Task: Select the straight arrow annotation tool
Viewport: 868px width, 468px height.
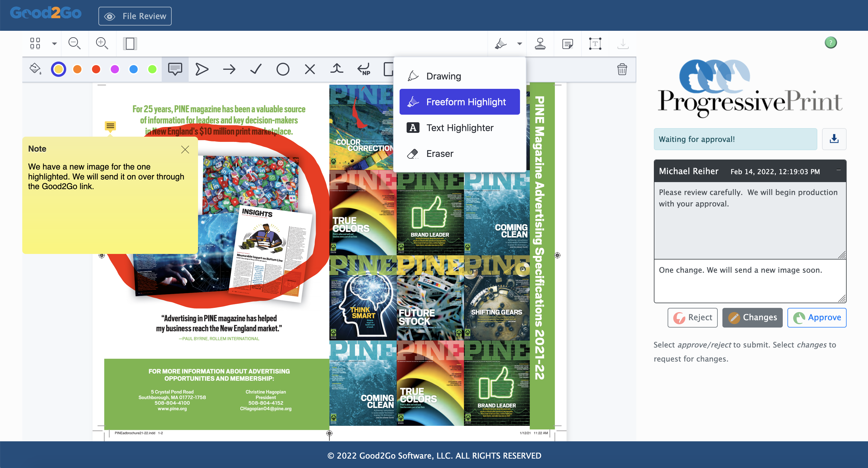Action: [x=229, y=69]
